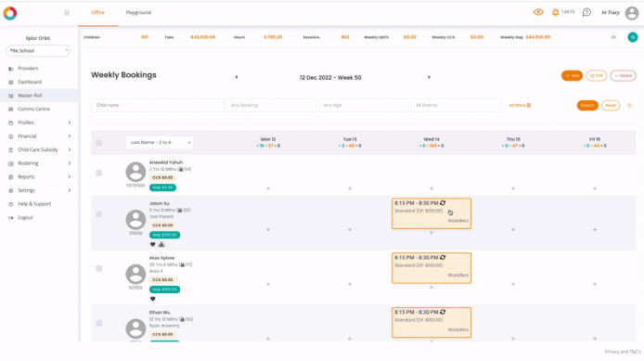Add a Thursday booking for Alaa Xplore
Image resolution: width=644 pixels, height=361 pixels.
tap(513, 284)
